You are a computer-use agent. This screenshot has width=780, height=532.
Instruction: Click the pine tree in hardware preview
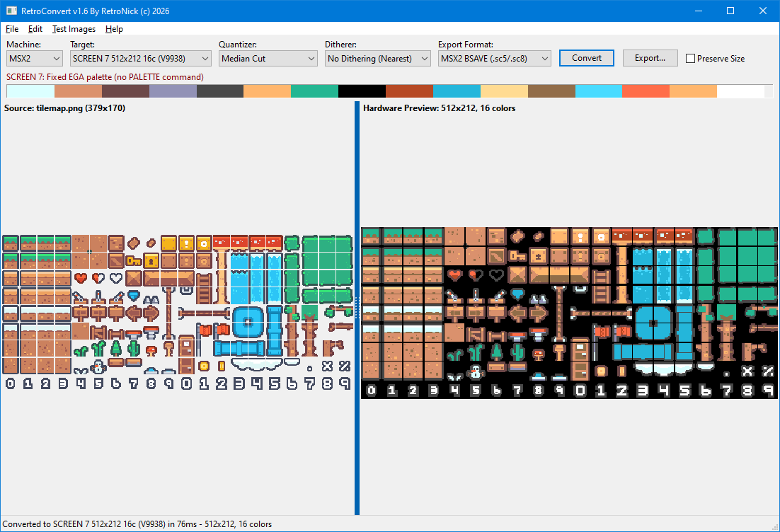click(x=496, y=352)
